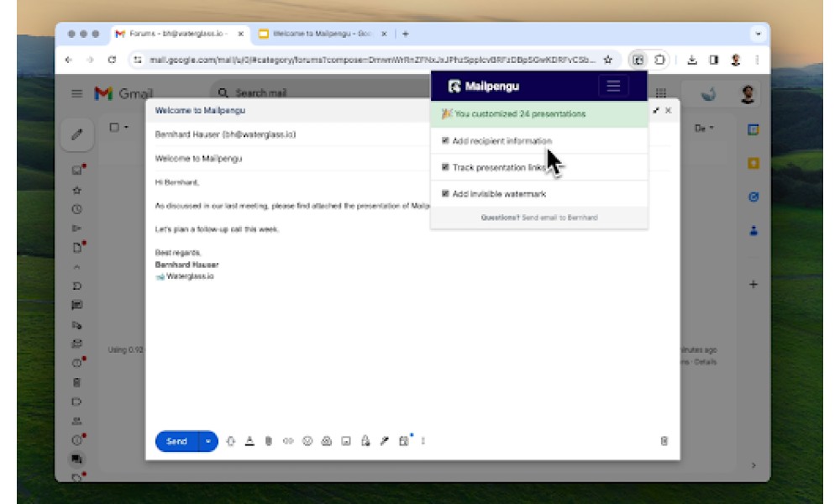Reload the page
The width and height of the screenshot is (840, 504).
112,60
